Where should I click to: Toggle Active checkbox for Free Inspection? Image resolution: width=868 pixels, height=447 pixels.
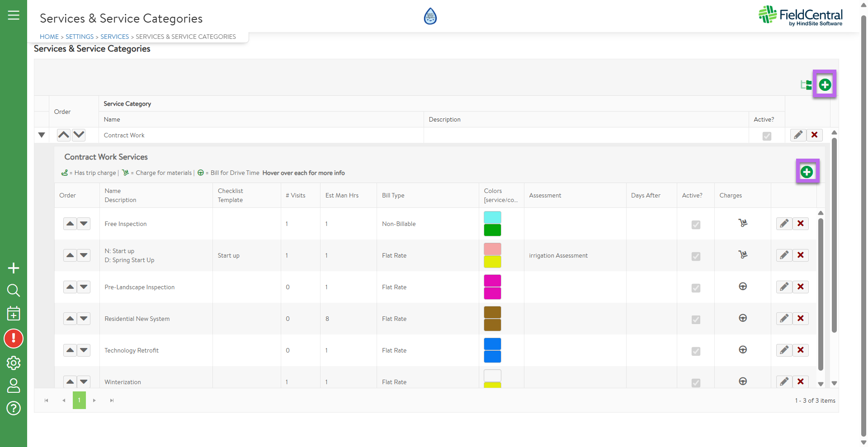tap(696, 225)
